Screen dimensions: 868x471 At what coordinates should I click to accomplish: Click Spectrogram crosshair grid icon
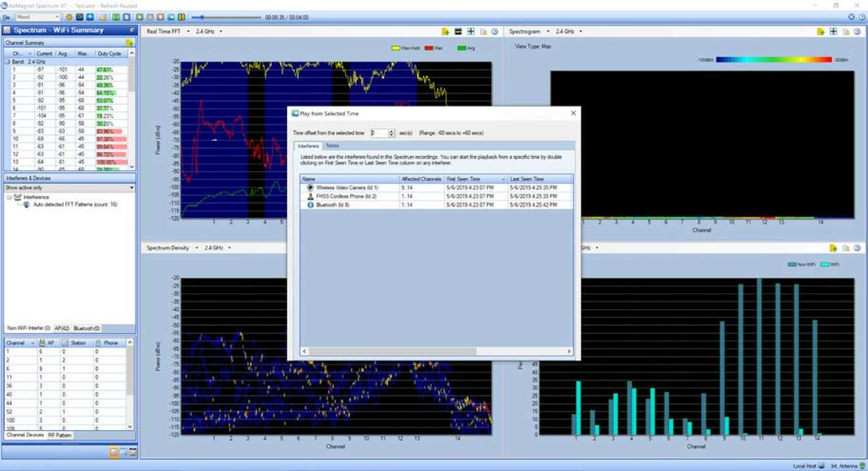click(833, 31)
